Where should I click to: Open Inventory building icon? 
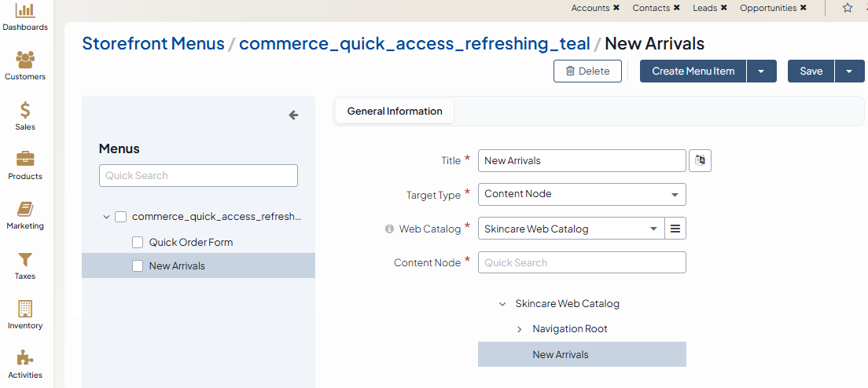25,309
